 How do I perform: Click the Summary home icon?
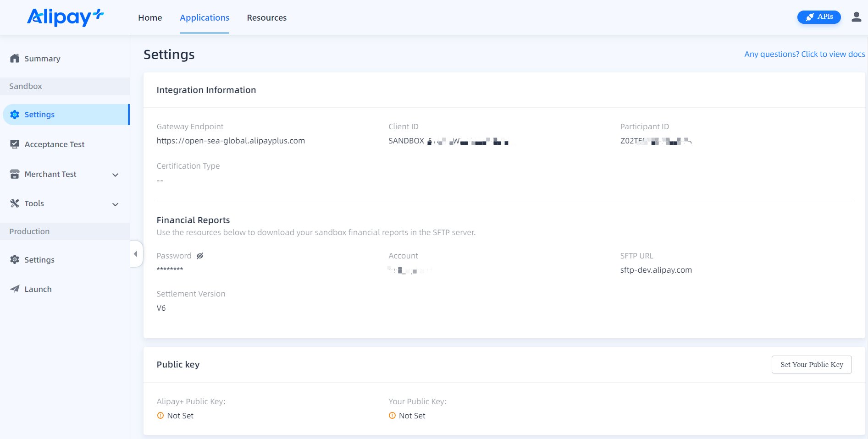coord(15,59)
